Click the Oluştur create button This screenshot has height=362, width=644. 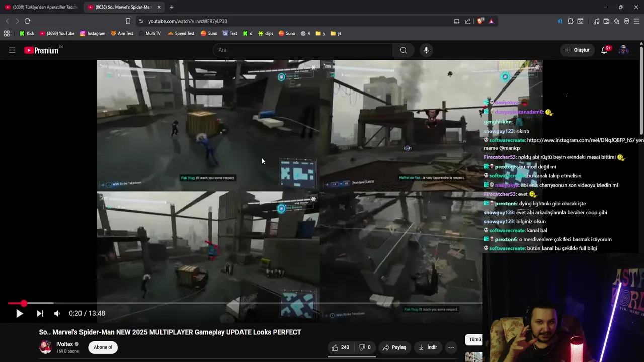(577, 50)
